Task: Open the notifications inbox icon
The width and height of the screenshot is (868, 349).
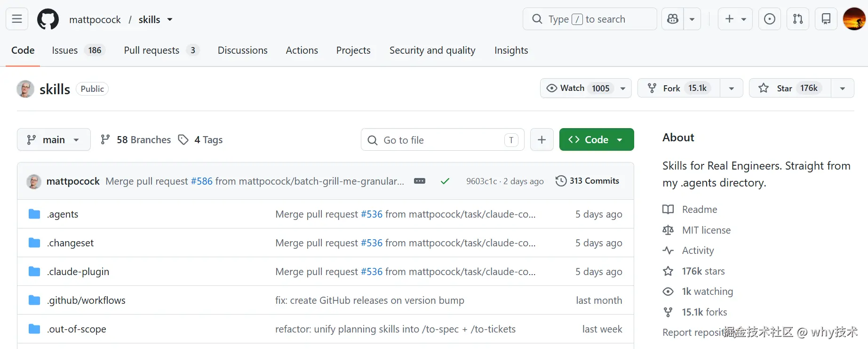Action: pos(826,19)
